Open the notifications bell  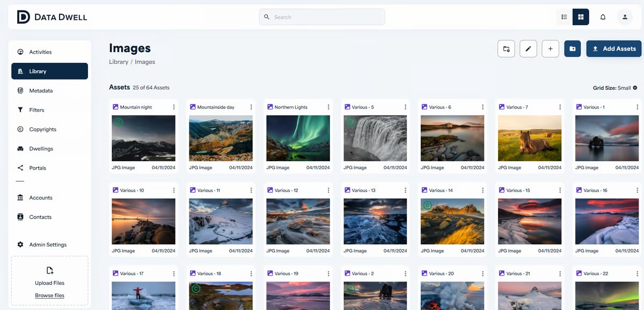click(x=603, y=17)
